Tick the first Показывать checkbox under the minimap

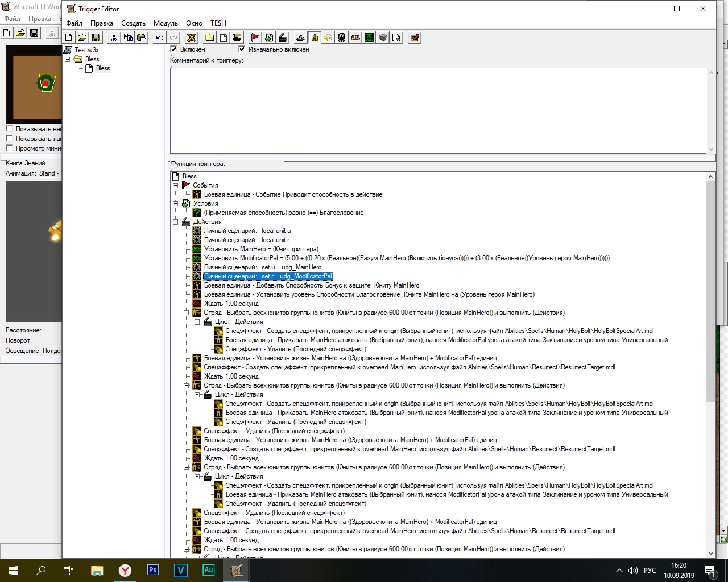click(9, 129)
